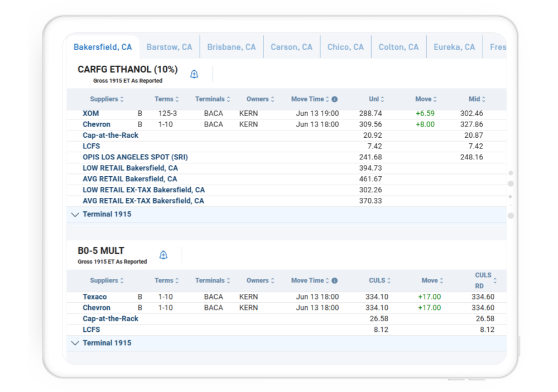This screenshot has width=558, height=392.
Task: Click the Texaco supplier link
Action: click(95, 297)
